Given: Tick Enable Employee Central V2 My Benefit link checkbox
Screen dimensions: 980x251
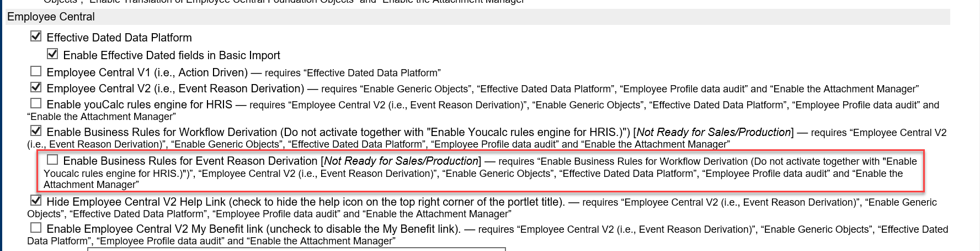Looking at the screenshot, I should click(36, 227).
